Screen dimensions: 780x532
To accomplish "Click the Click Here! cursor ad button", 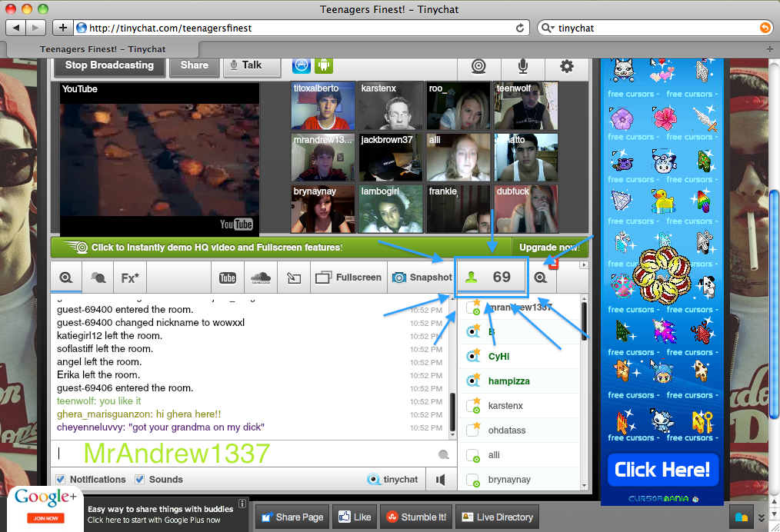I will tap(662, 470).
